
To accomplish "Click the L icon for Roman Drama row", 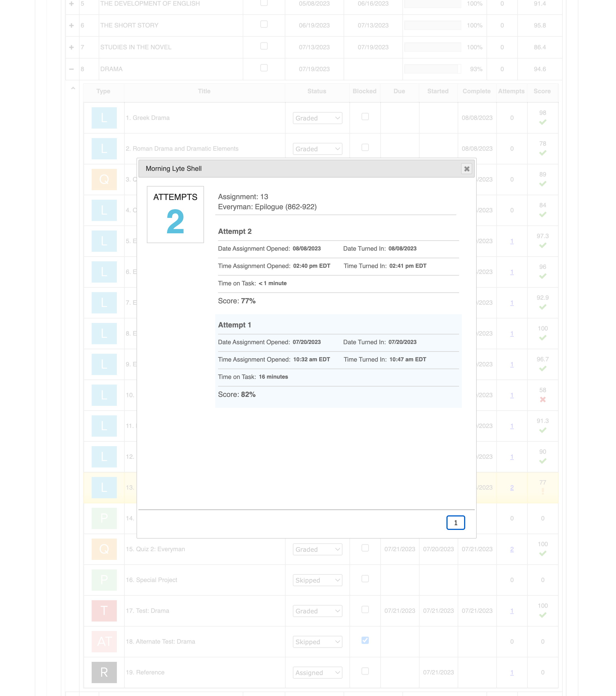I will pyautogui.click(x=104, y=148).
